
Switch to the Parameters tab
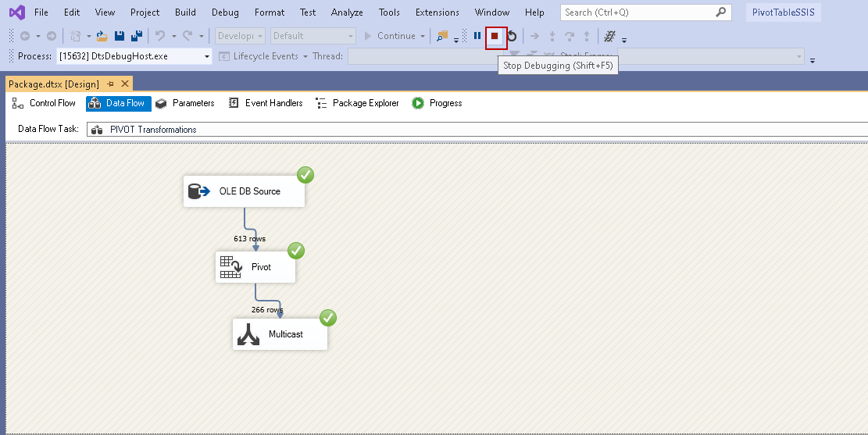point(185,103)
